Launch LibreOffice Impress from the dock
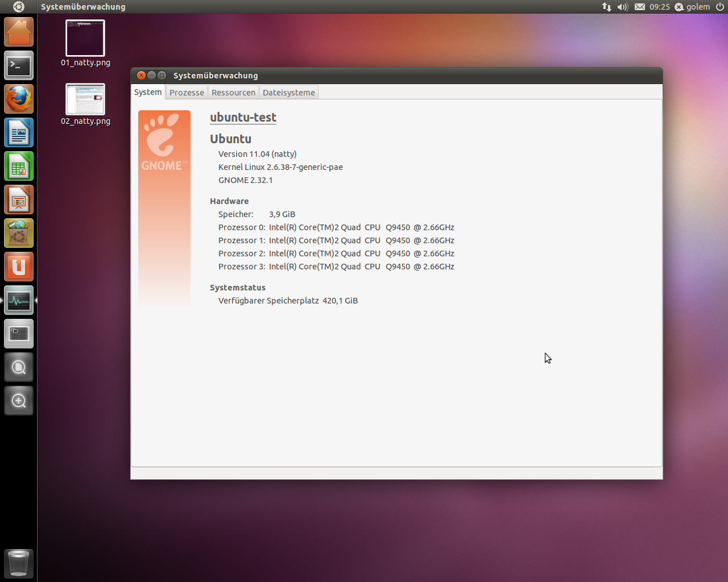This screenshot has width=728, height=582. tap(18, 199)
